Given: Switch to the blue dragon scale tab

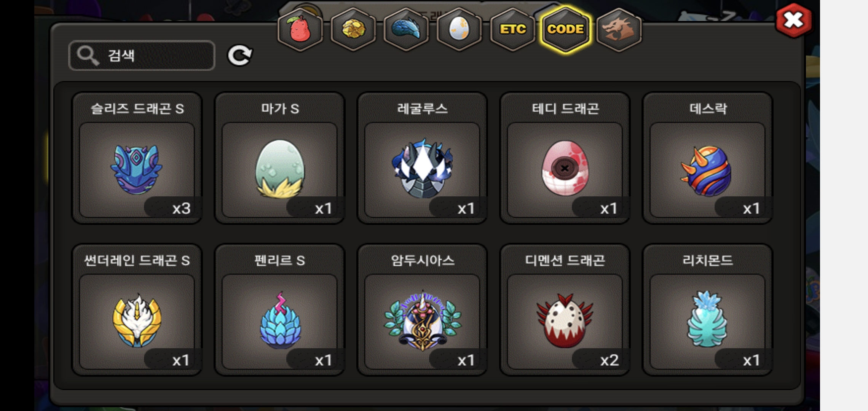Looking at the screenshot, I should click(406, 30).
